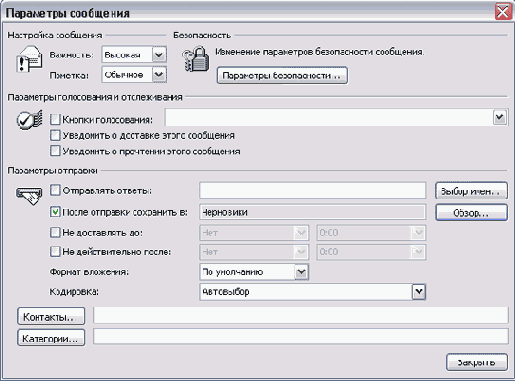The image size is (515, 381).
Task: Click the envelope with exclamation mark icon
Action: (x=29, y=59)
